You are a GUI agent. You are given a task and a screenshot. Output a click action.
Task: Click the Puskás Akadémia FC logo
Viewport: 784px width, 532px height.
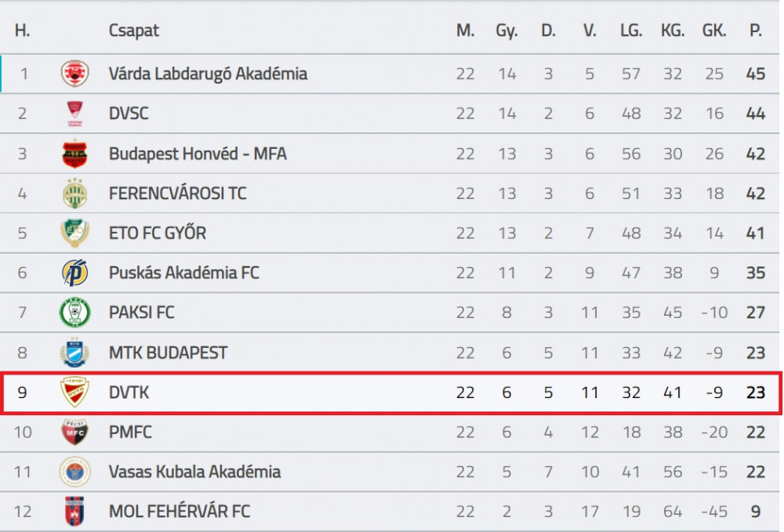pyautogui.click(x=75, y=273)
